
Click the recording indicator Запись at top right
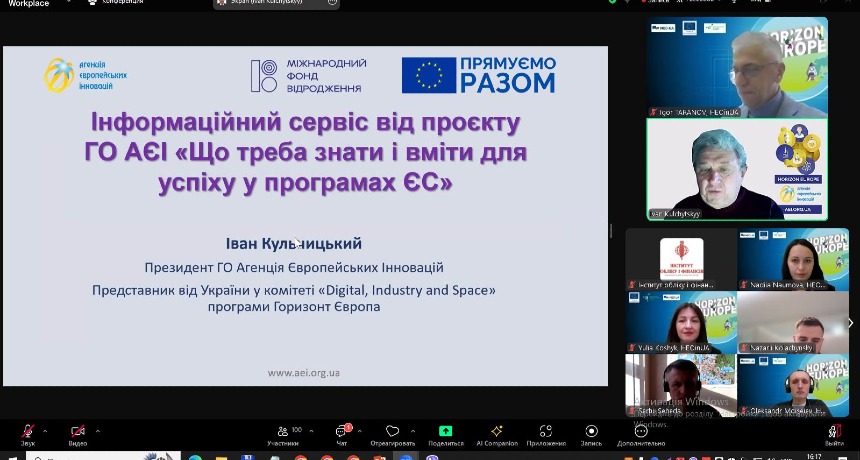(x=655, y=2)
